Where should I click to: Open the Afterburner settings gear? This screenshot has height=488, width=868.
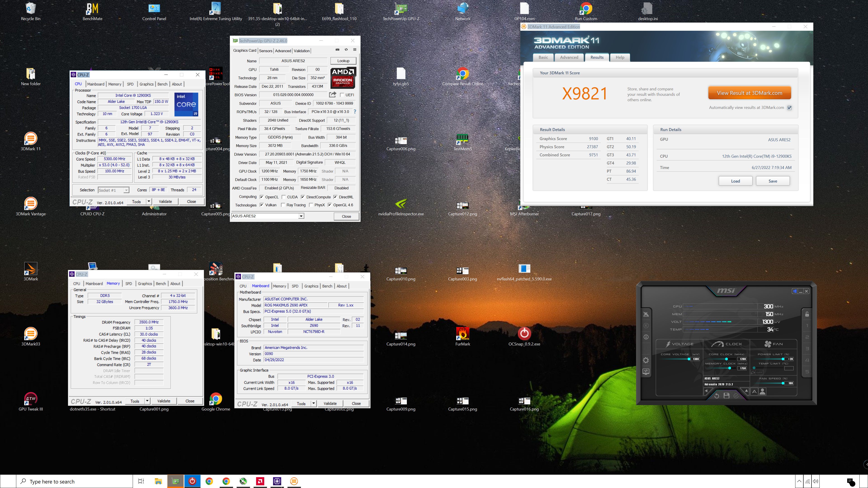[646, 360]
